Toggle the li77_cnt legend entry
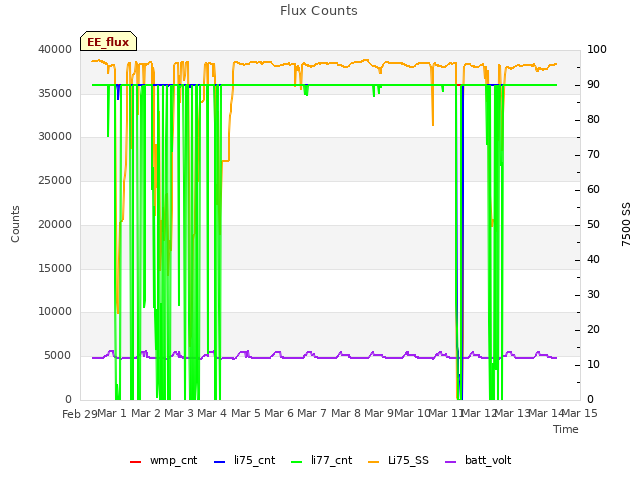Viewport: 640px width, 480px height. (x=322, y=460)
